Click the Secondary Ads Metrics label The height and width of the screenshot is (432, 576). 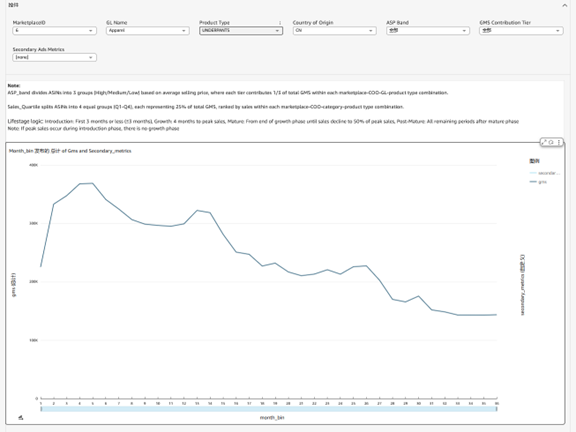click(39, 50)
